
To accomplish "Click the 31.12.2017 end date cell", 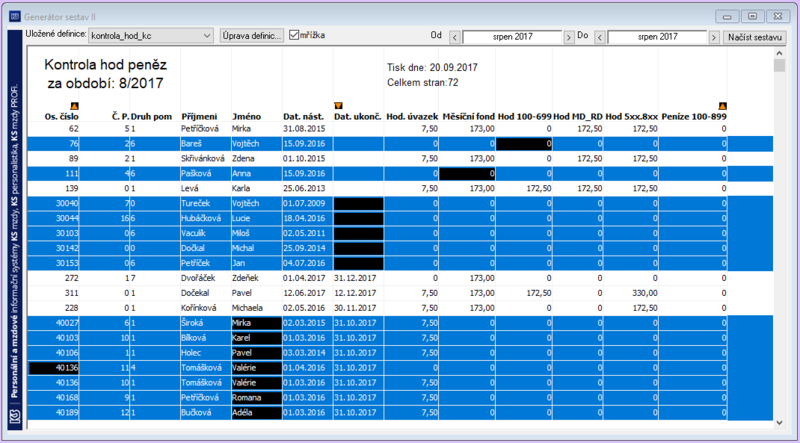I will point(358,278).
